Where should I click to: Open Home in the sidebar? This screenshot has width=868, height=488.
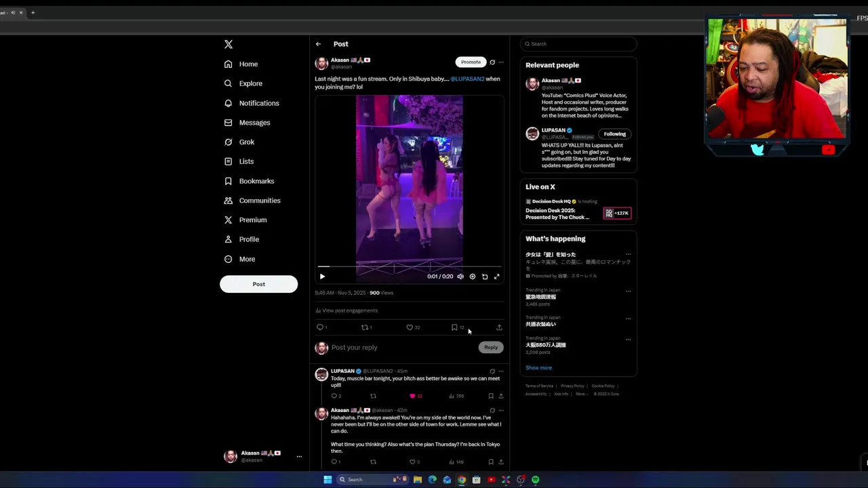[241, 64]
